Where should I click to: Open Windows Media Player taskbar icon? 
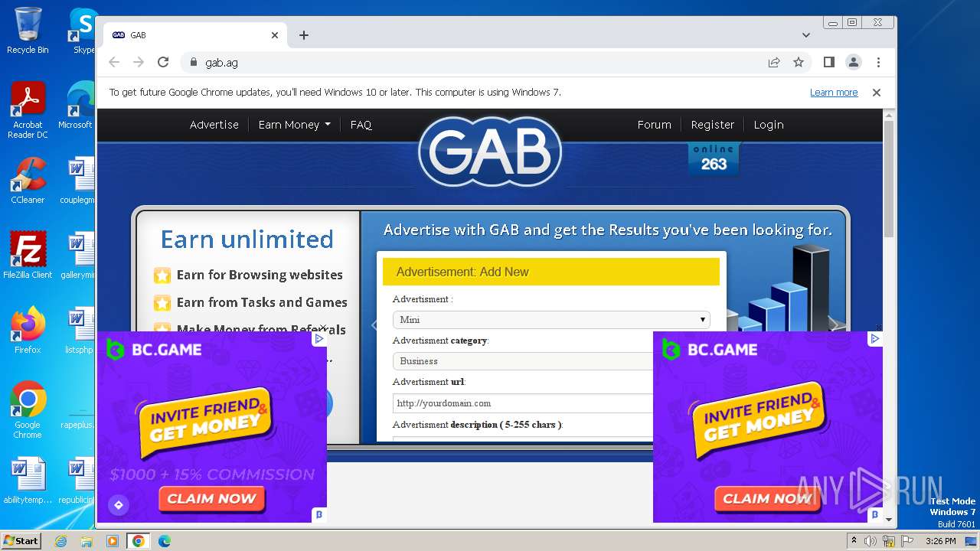coord(113,541)
